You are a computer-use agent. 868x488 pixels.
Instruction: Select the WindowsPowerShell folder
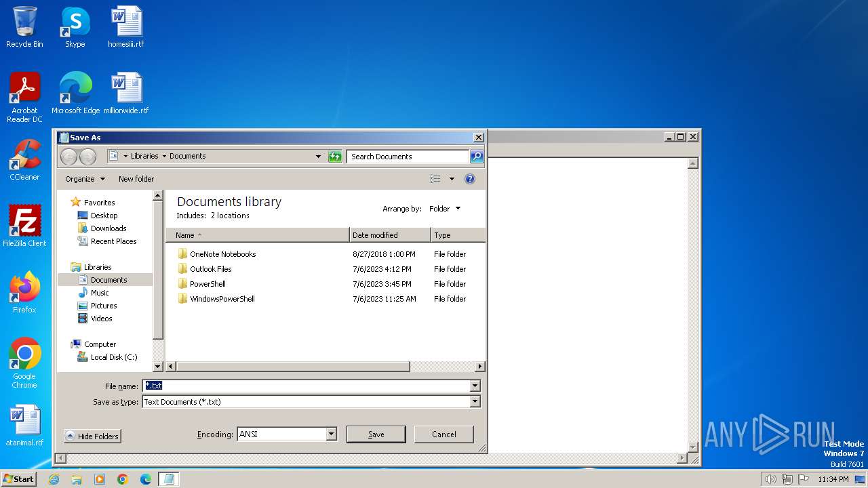pyautogui.click(x=216, y=299)
